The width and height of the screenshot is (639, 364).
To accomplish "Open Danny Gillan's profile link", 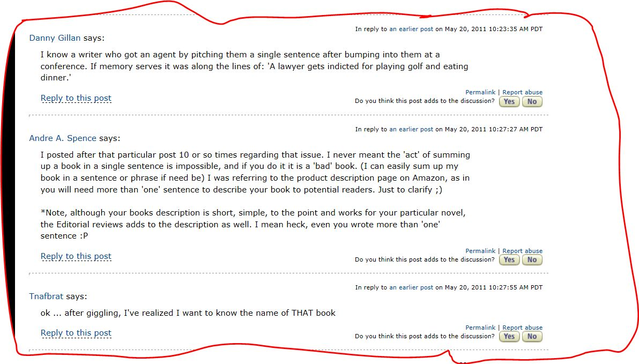I will pos(55,38).
